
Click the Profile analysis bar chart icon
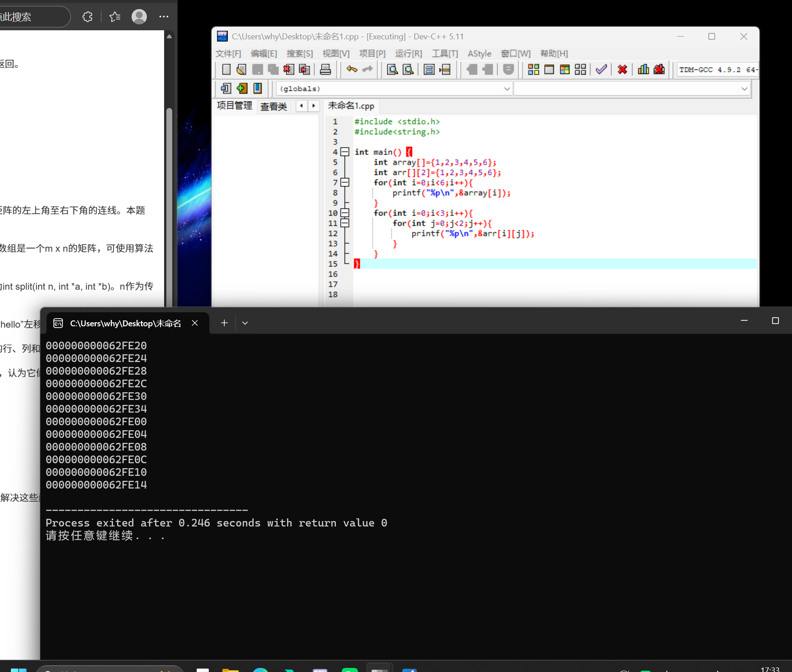643,69
